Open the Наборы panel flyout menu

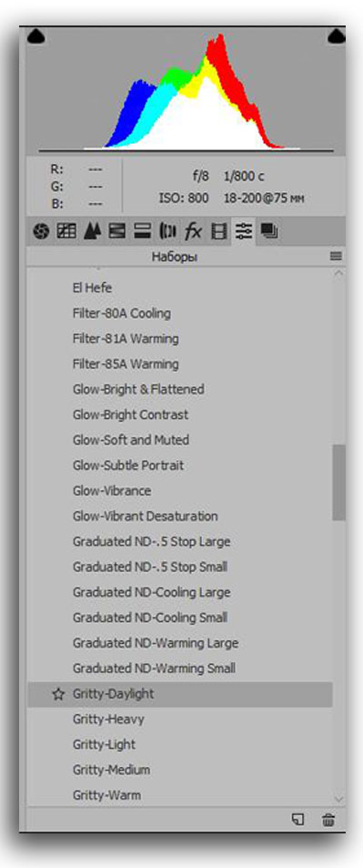click(x=336, y=256)
